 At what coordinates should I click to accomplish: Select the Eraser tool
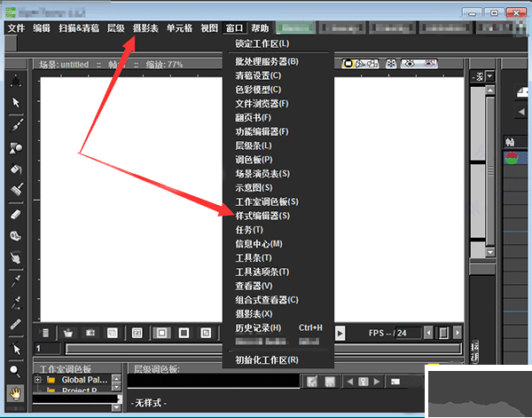pos(16,214)
